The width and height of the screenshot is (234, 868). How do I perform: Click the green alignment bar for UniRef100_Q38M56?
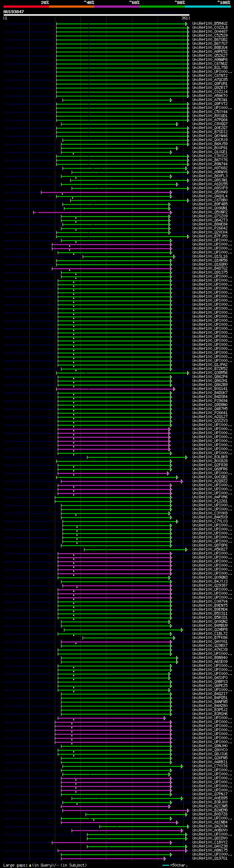[123, 373]
